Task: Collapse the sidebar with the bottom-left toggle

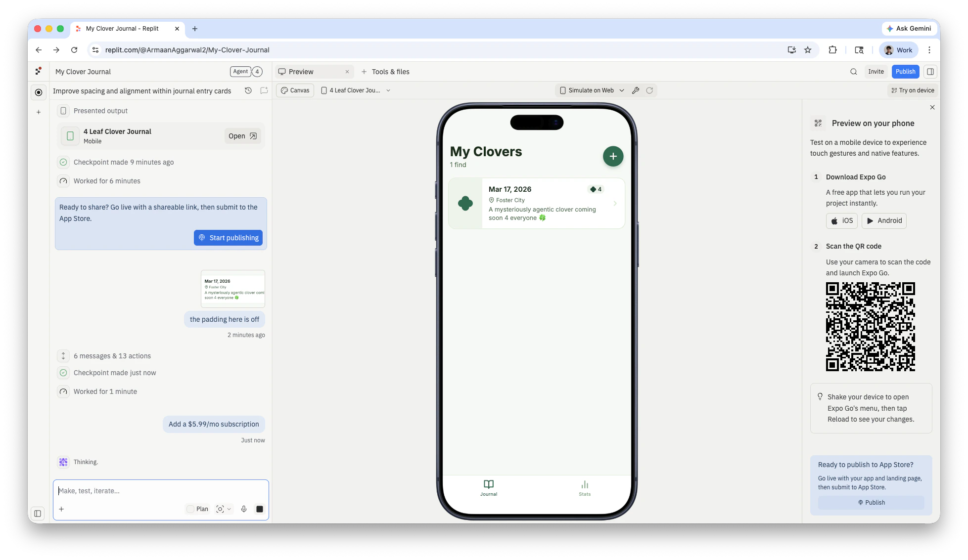Action: pos(38,514)
